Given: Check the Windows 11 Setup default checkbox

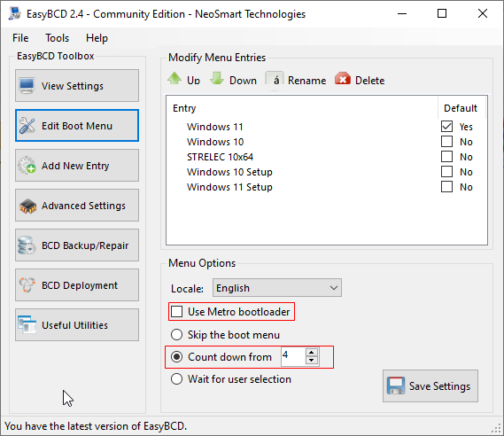Looking at the screenshot, I should 446,187.
